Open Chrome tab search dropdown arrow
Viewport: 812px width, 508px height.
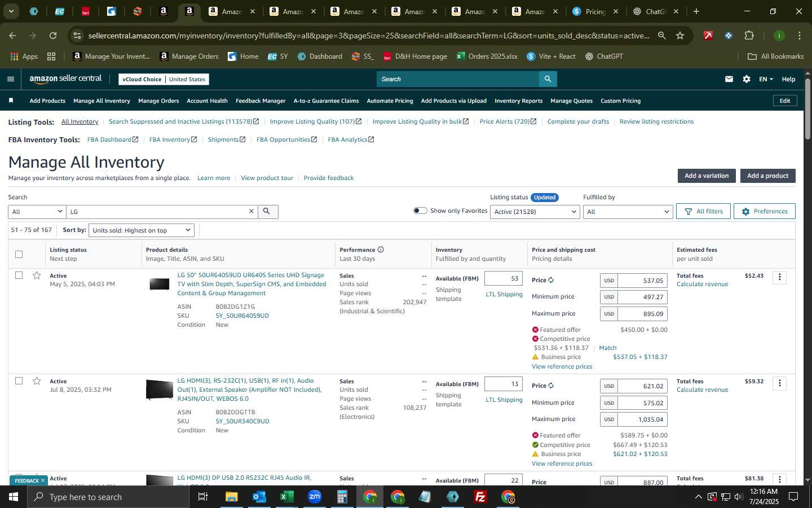point(11,11)
